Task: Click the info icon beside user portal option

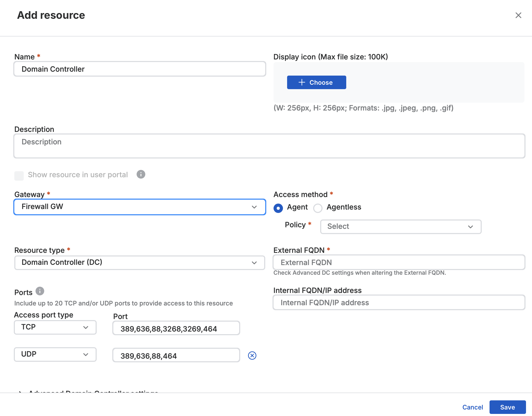Action: point(141,174)
